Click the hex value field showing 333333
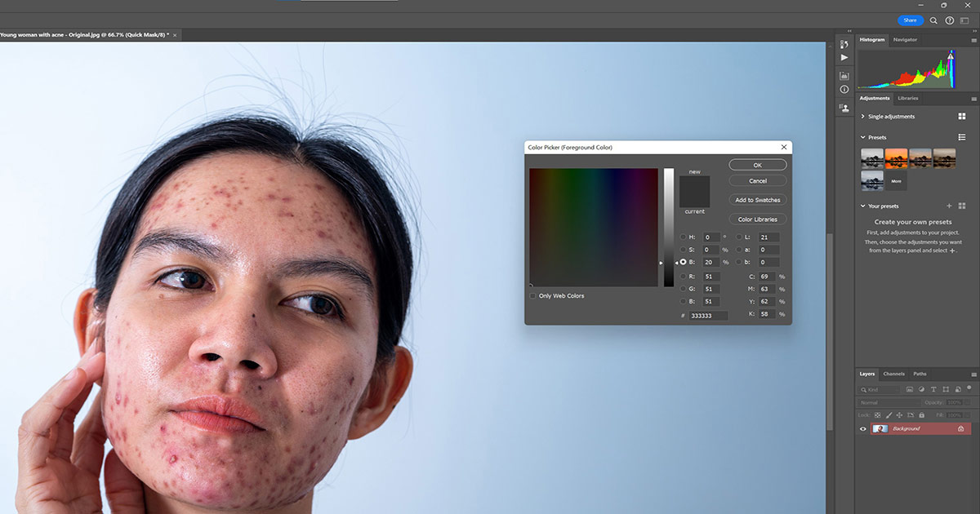980x514 pixels. 707,315
